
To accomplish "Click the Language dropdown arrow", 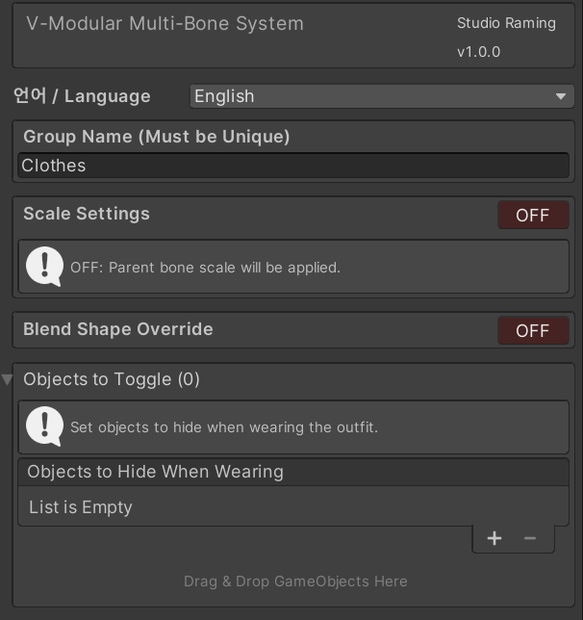I will pos(560,96).
